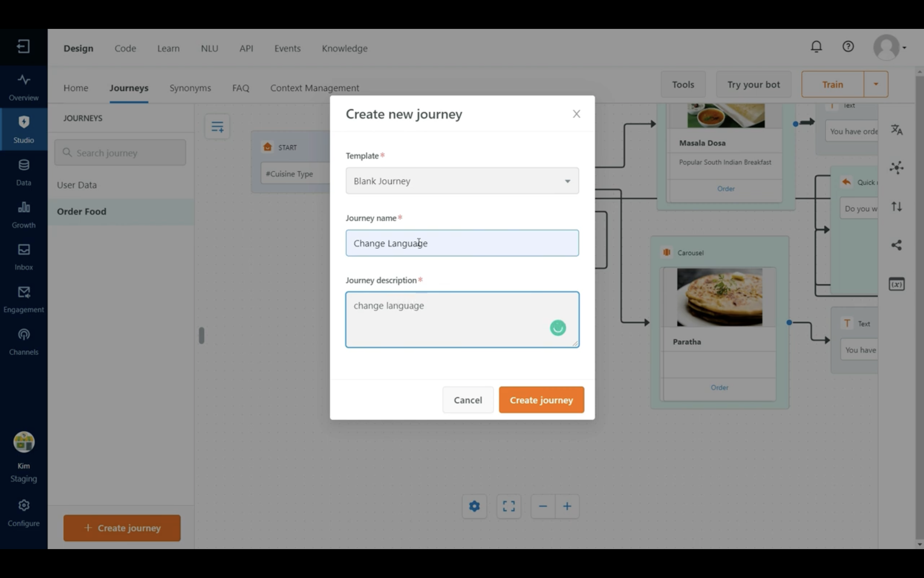Click the Quick reply node arrow icon

tap(846, 182)
